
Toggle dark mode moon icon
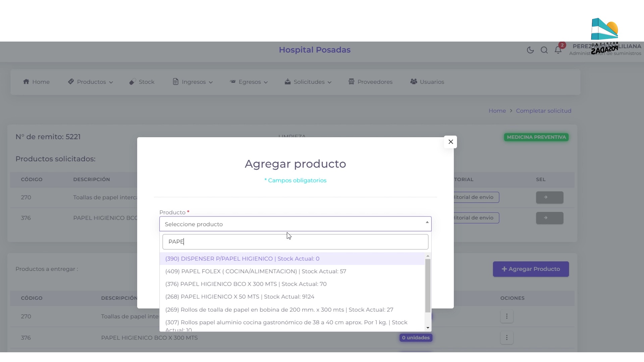pyautogui.click(x=530, y=50)
